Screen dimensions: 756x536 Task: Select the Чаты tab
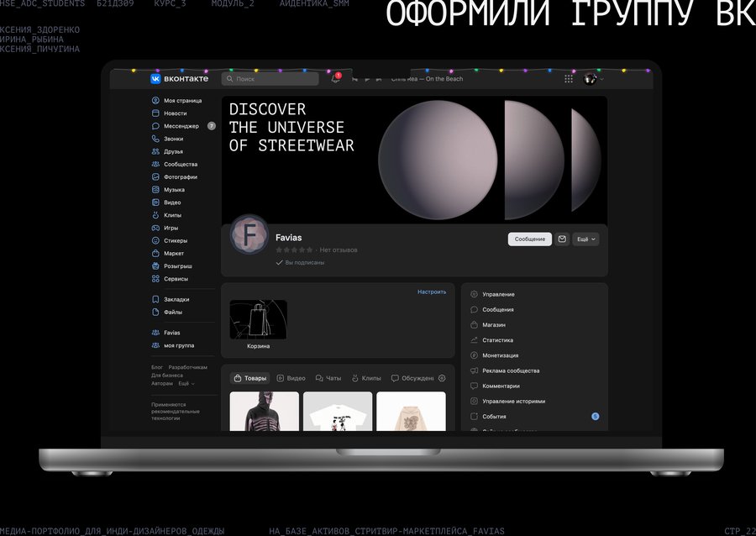click(x=328, y=378)
